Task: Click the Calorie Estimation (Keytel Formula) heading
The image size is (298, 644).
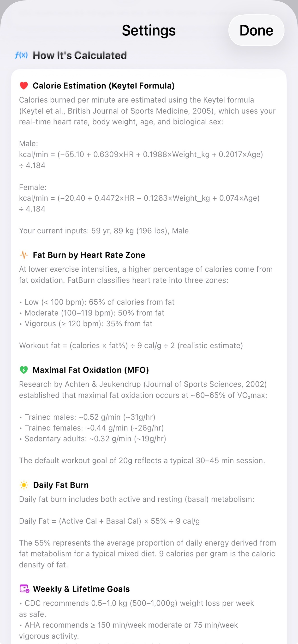Action: click(104, 86)
